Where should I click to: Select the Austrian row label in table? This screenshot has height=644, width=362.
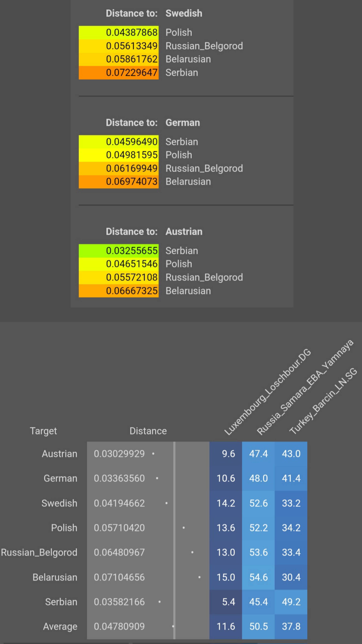click(x=59, y=454)
